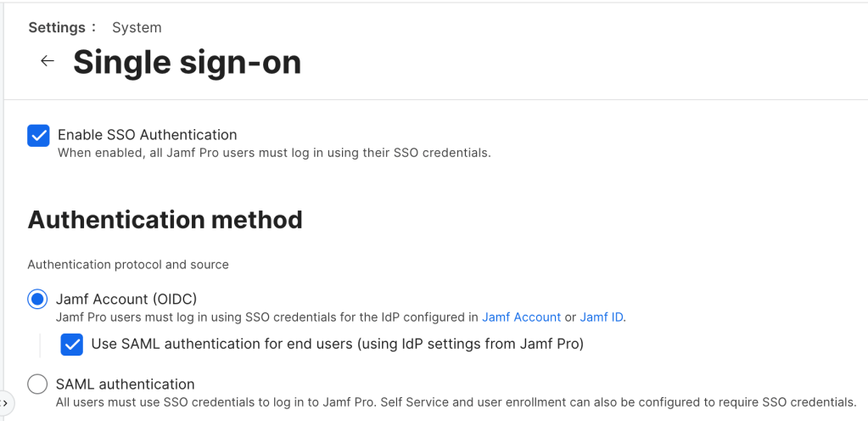Toggle the Use SAML authentication for end users checkbox
Screen dimensions: 868x421
pos(72,345)
